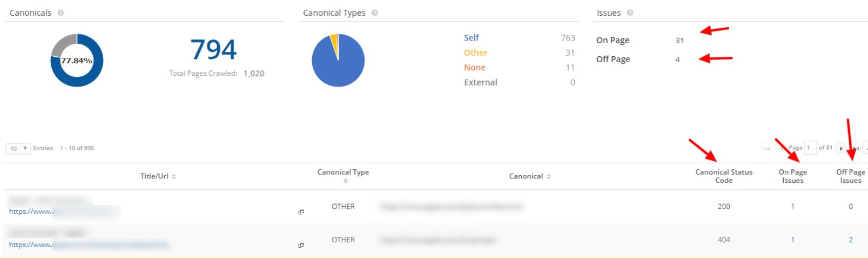This screenshot has height=258, width=868.
Task: Open Off Page Issues value 2
Action: point(850,240)
